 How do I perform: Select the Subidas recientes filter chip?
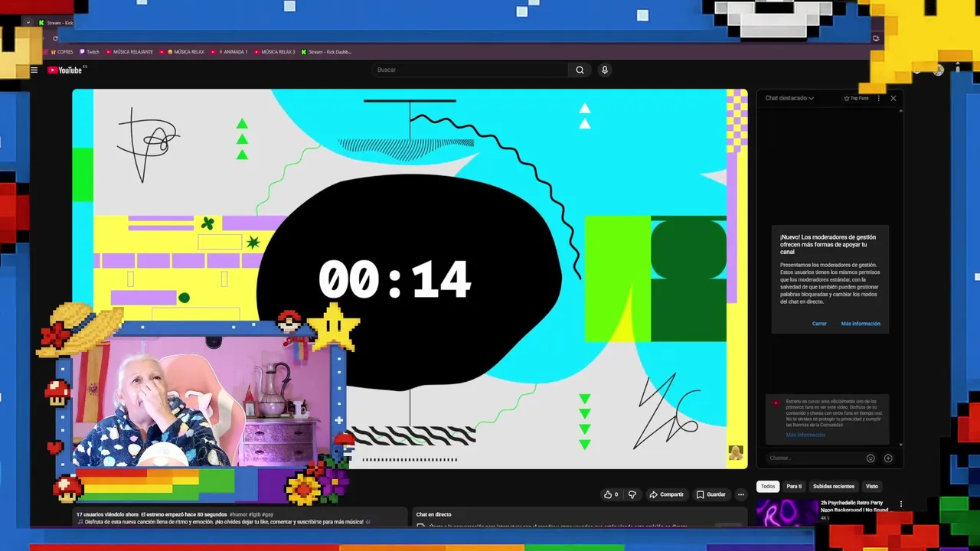[x=834, y=487]
